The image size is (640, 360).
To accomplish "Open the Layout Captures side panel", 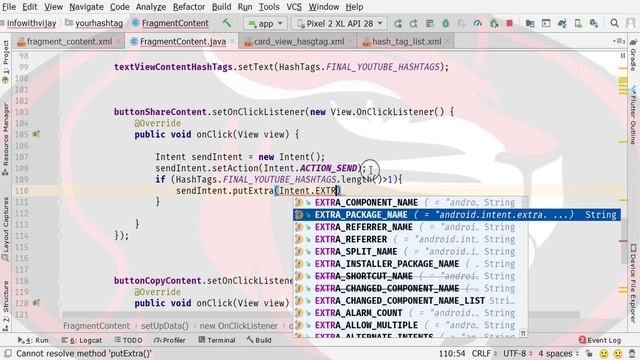I will point(5,229).
